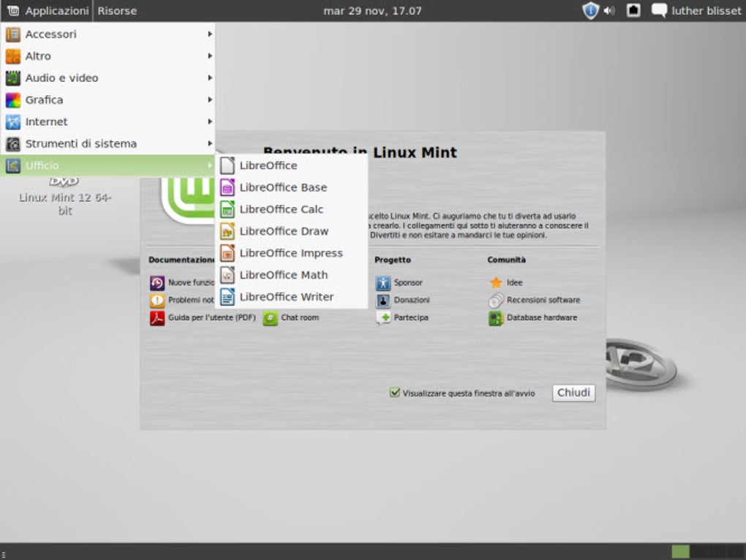Click the network indicator icon in top panel
The height and width of the screenshot is (560, 746).
pos(633,10)
